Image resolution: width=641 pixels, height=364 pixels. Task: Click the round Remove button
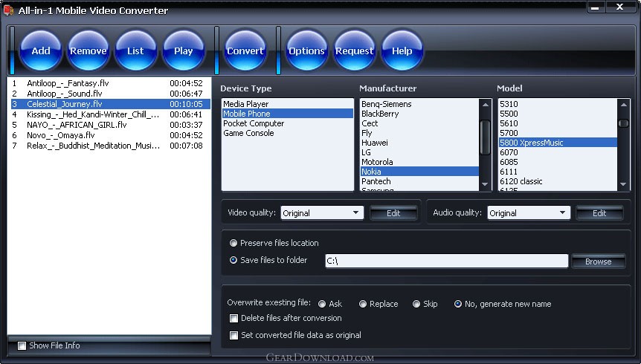click(x=88, y=51)
